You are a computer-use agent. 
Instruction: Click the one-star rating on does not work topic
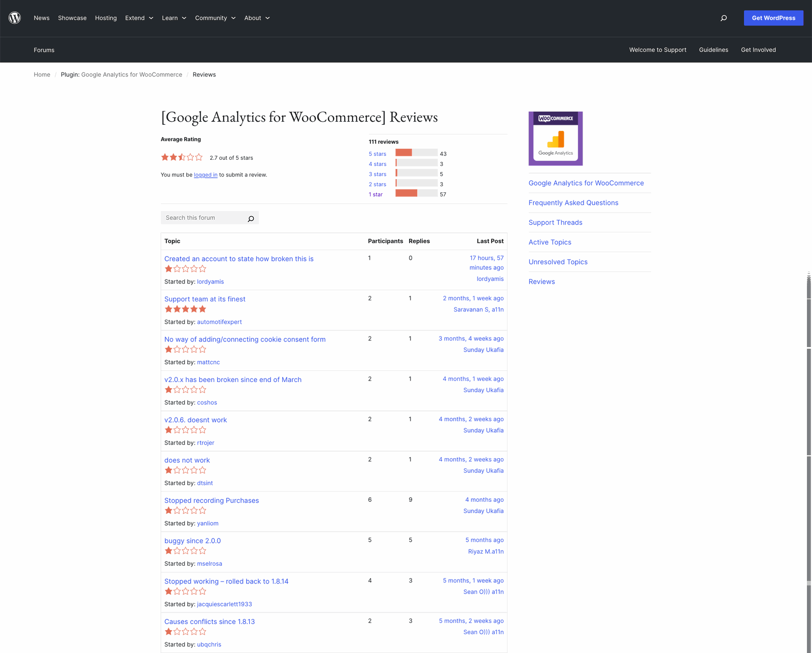coord(185,470)
